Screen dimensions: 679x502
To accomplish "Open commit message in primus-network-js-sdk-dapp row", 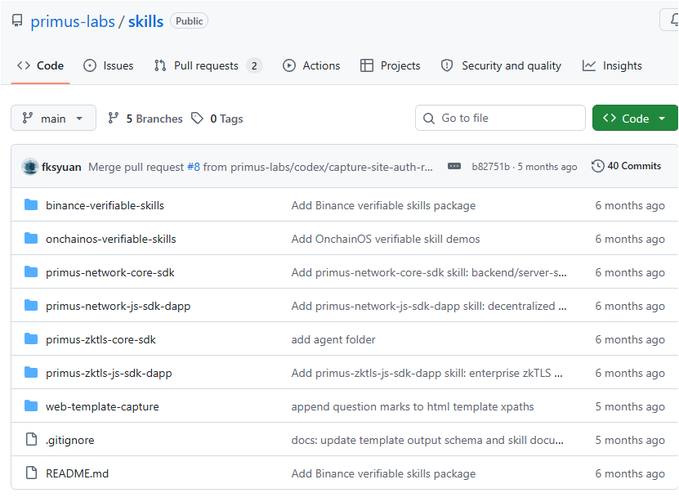I will tap(429, 306).
